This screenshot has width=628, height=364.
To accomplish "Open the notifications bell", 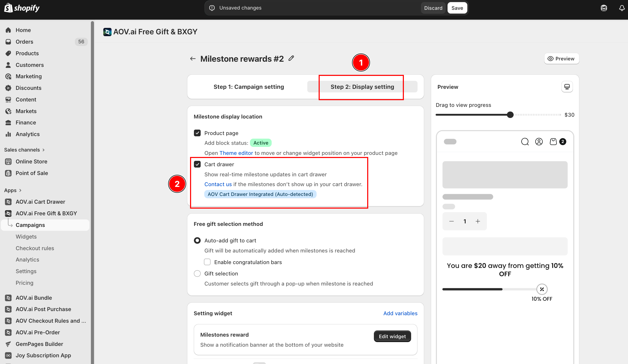I will pyautogui.click(x=622, y=8).
